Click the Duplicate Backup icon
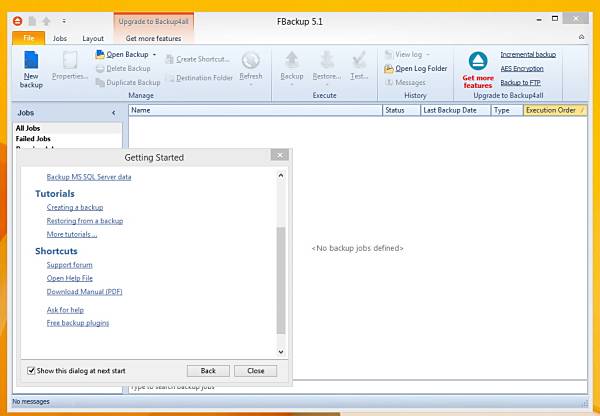This screenshot has width=600, height=416. pyautogui.click(x=100, y=82)
